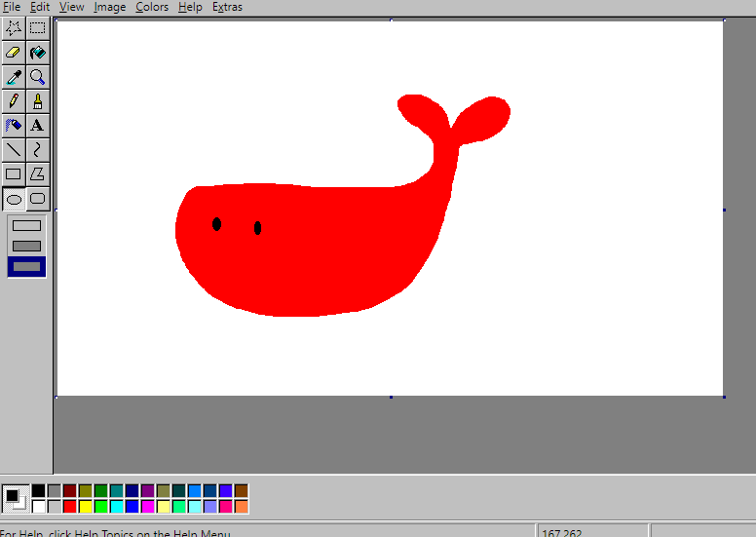Pick the yellow color swatch

(86, 507)
